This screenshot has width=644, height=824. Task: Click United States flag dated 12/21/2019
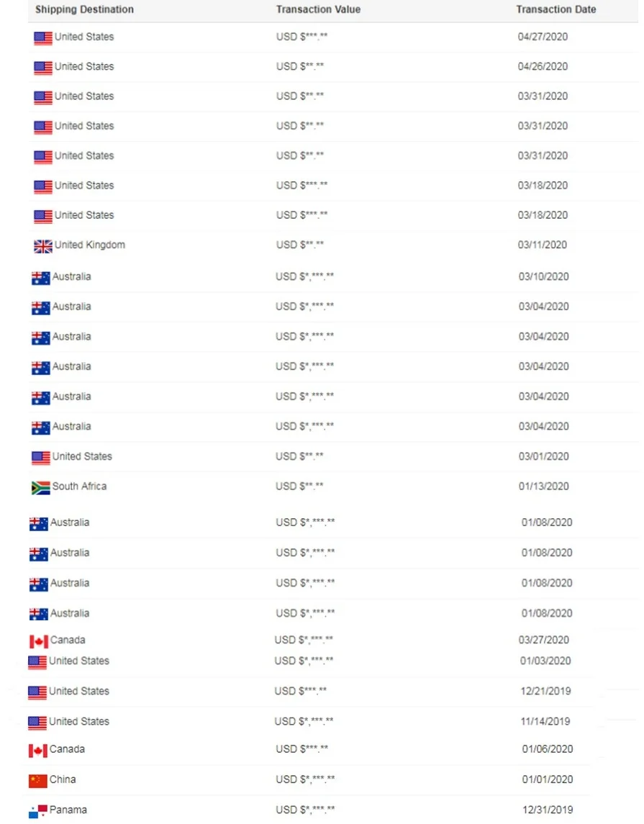point(37,692)
